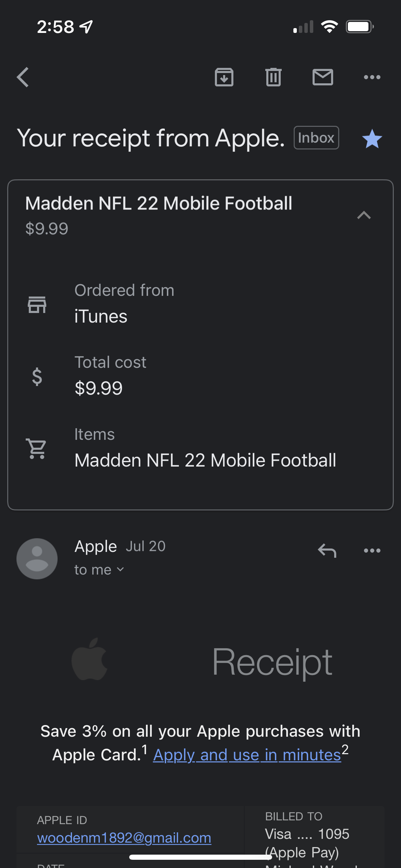
Task: Open the top toolbar more options menu
Action: click(x=372, y=77)
